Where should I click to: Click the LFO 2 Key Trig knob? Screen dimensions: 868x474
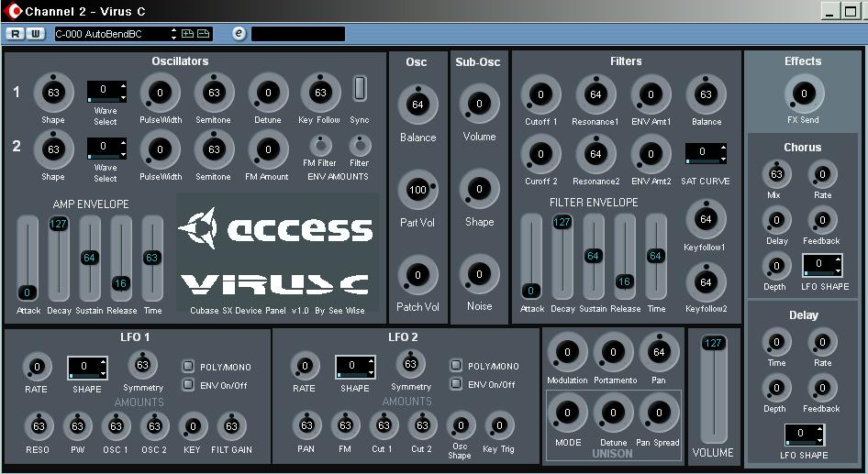pyautogui.click(x=499, y=425)
